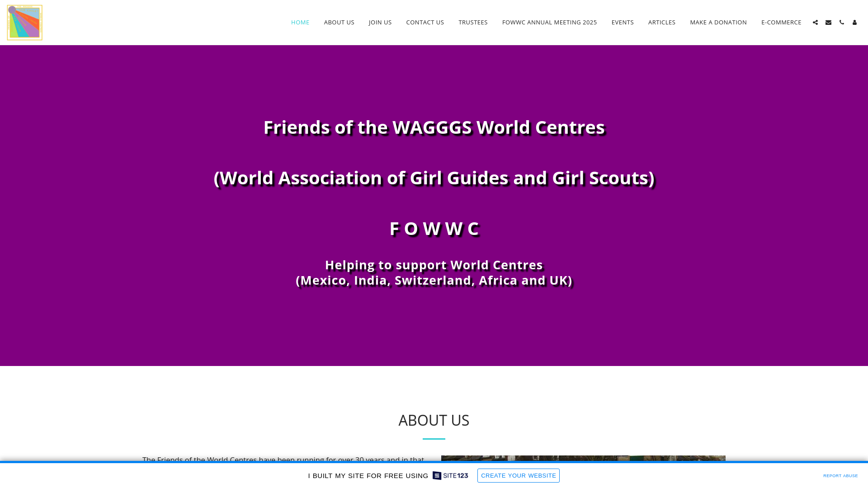This screenshot has width=868, height=488.
Task: Open the Contact Us page
Action: [x=425, y=22]
